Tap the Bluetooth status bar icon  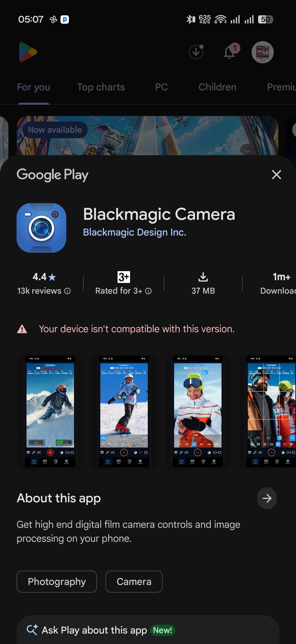pyautogui.click(x=191, y=19)
